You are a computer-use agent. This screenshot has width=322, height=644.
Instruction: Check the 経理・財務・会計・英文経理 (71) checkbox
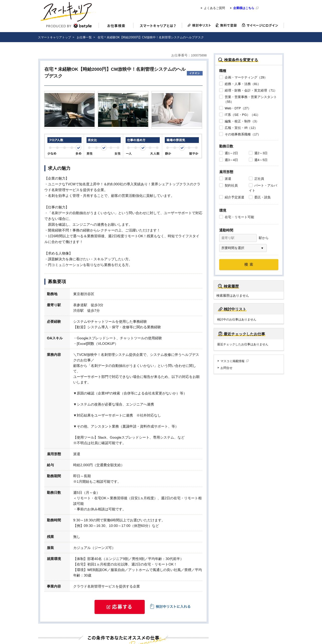pos(221,90)
